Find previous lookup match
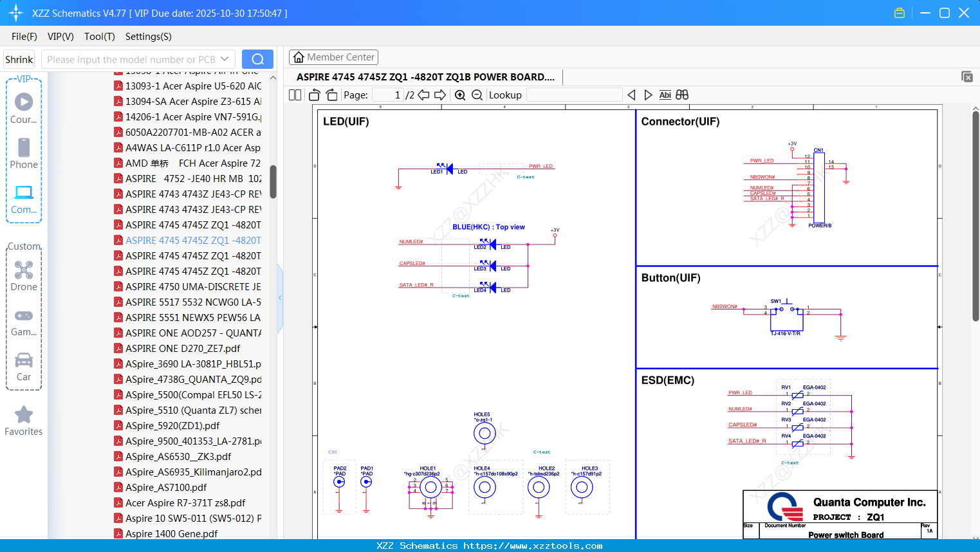The image size is (980, 552). 631,95
